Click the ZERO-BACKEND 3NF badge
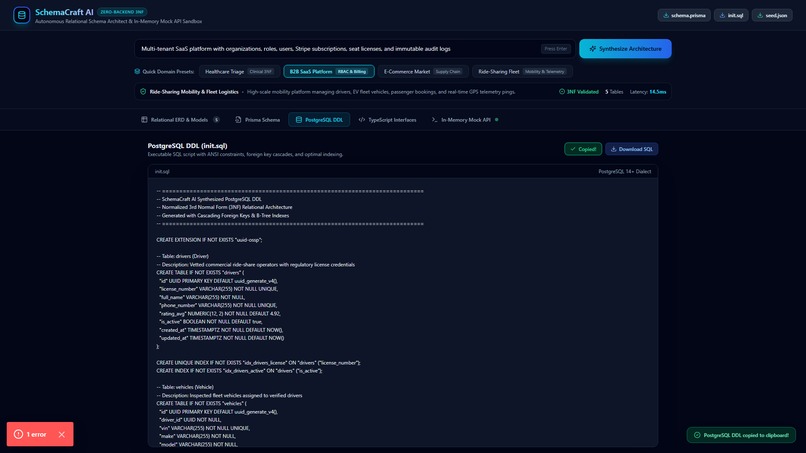Image resolution: width=806 pixels, height=453 pixels. 122,12
